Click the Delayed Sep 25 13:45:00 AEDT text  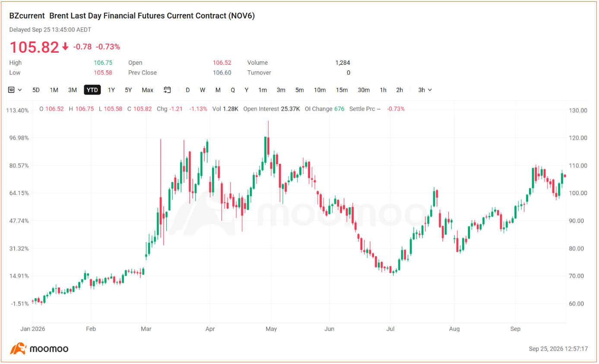[50, 30]
